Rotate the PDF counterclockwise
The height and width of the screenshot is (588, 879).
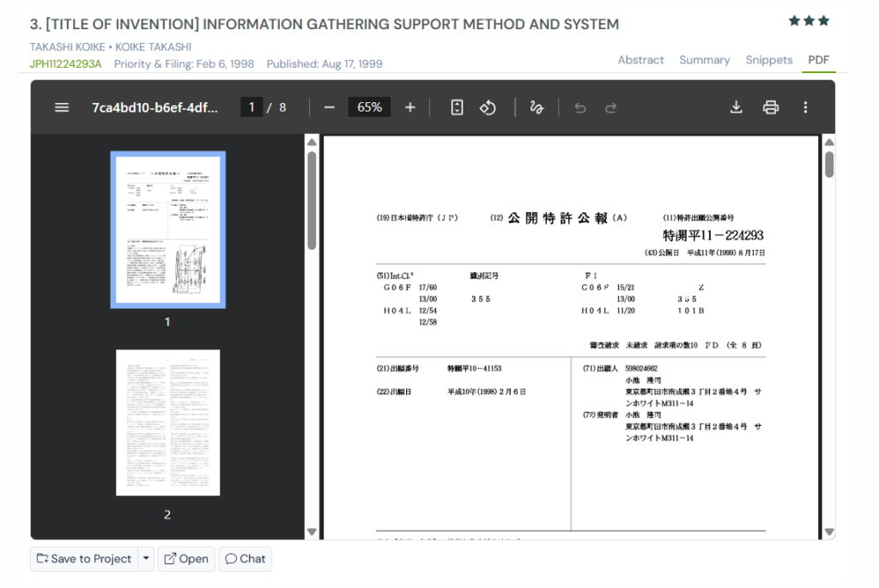click(x=488, y=107)
